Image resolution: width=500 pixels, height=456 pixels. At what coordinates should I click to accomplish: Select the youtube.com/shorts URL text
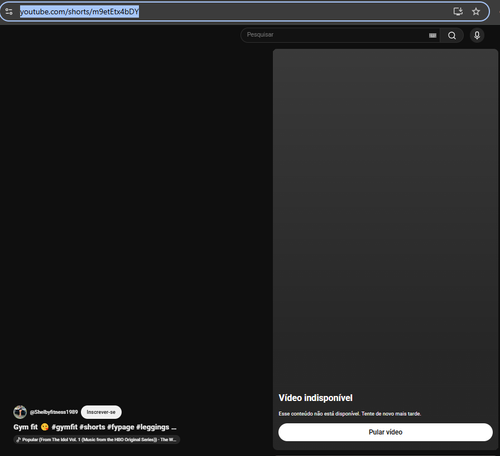click(79, 12)
